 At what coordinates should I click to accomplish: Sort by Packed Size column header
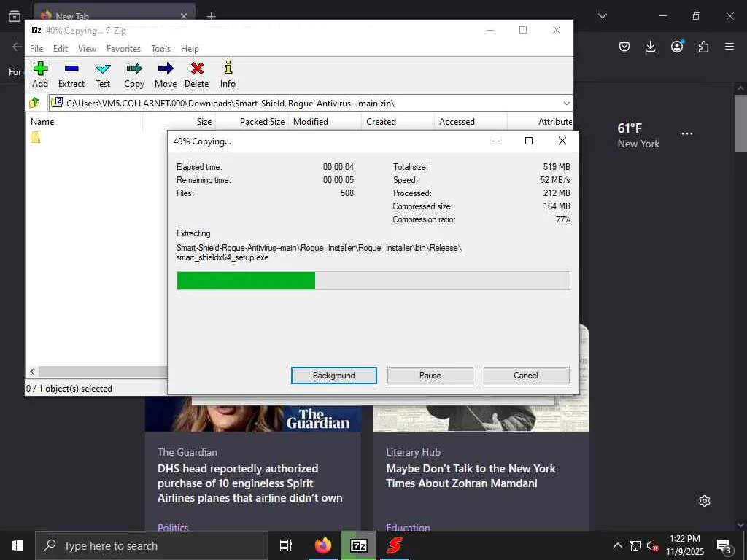tap(252, 122)
